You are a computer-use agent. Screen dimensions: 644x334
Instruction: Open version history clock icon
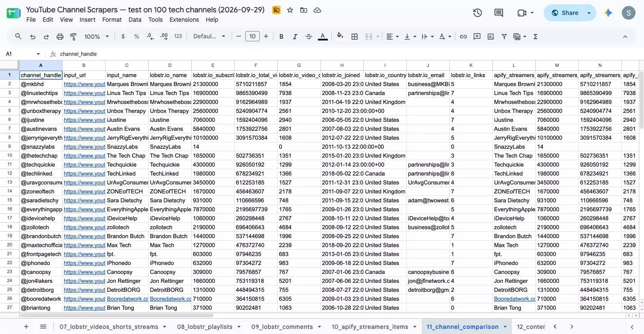(x=477, y=13)
